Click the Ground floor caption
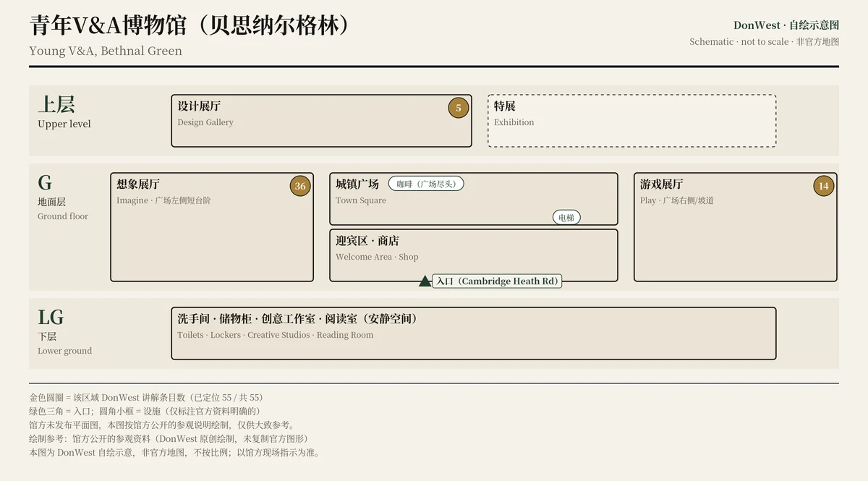The image size is (868, 481). [63, 216]
